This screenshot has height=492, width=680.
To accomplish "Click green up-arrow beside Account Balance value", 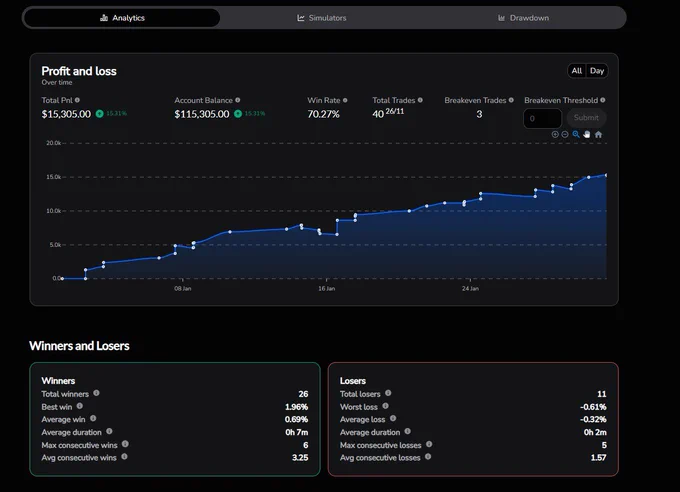I will coord(238,114).
